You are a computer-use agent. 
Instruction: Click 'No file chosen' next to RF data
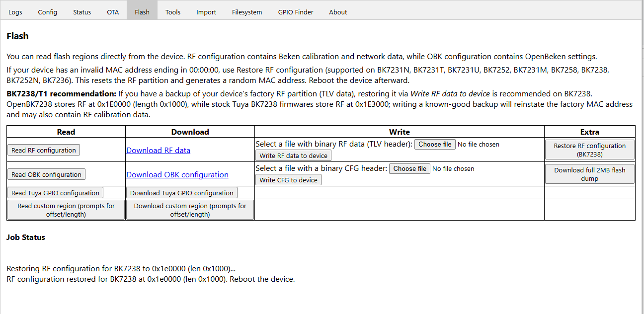pyautogui.click(x=479, y=144)
